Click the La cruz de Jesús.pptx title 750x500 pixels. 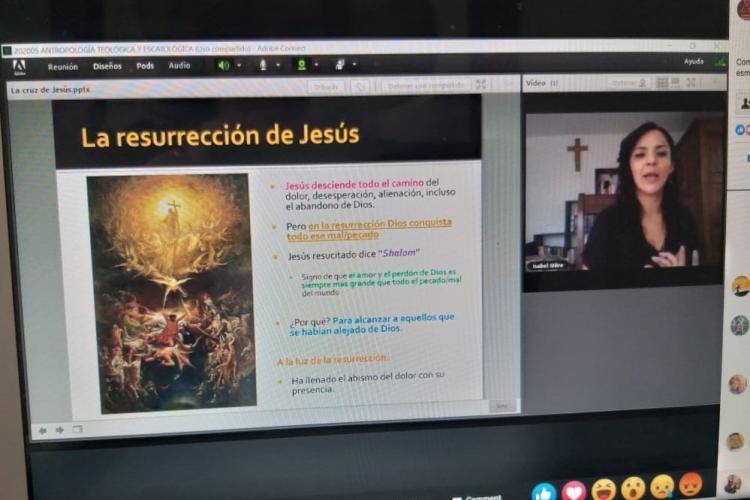tap(50, 90)
